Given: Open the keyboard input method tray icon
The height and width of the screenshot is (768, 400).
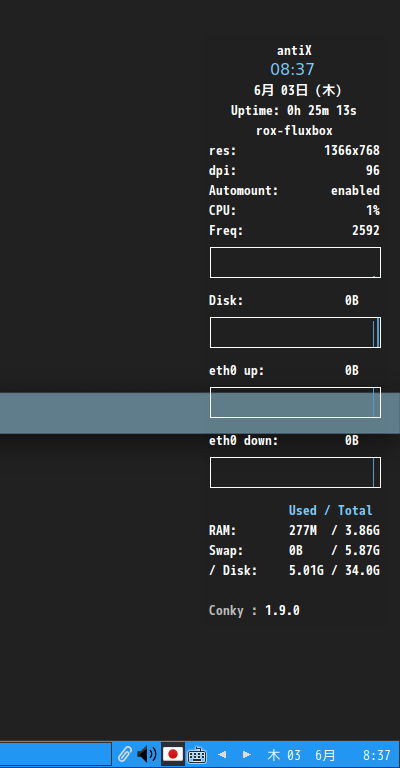Looking at the screenshot, I should pos(197,755).
